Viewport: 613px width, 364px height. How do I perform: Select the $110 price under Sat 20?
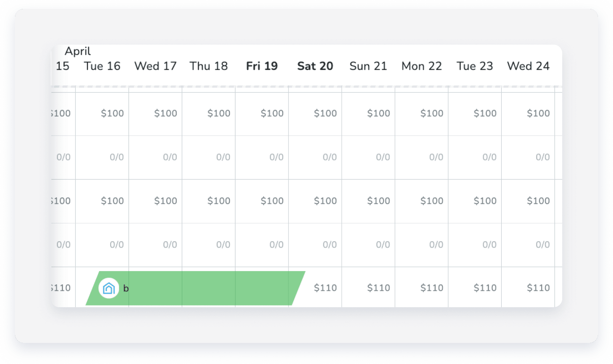(325, 288)
